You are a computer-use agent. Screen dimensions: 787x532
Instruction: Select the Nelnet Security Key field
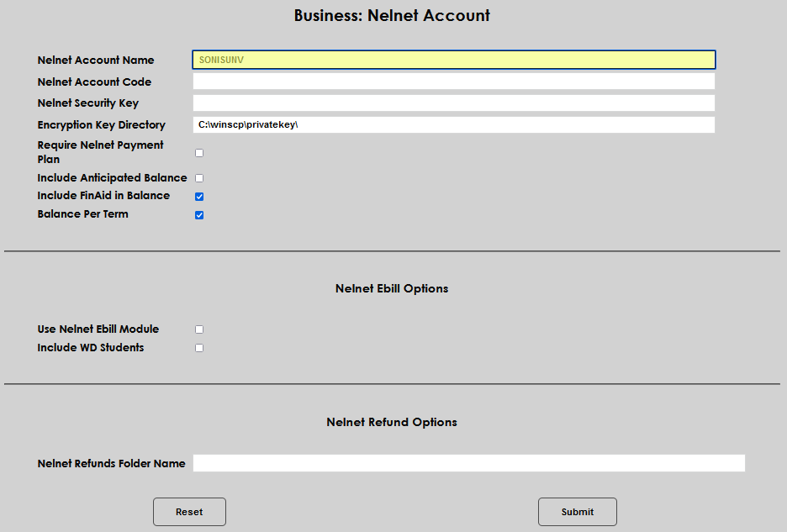(452, 103)
